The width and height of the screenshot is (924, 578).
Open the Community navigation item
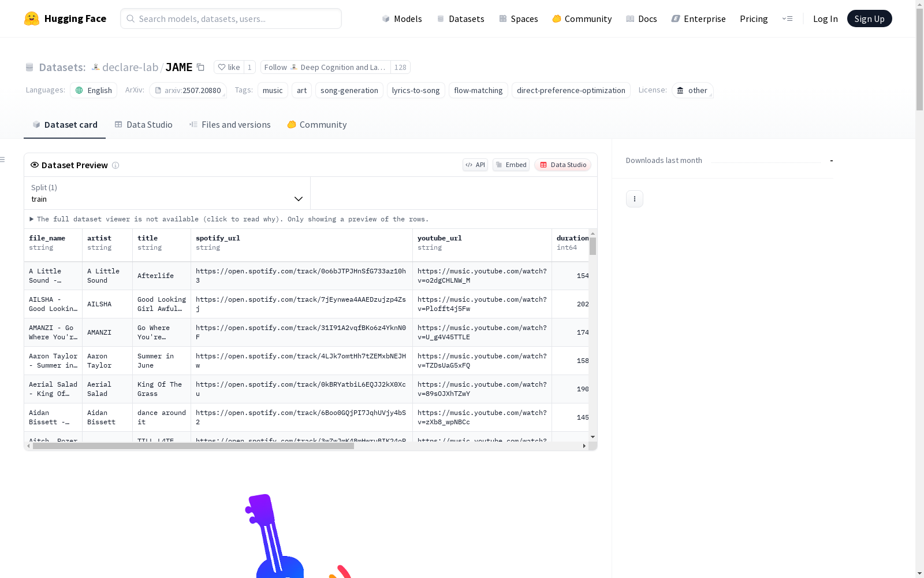582,18
